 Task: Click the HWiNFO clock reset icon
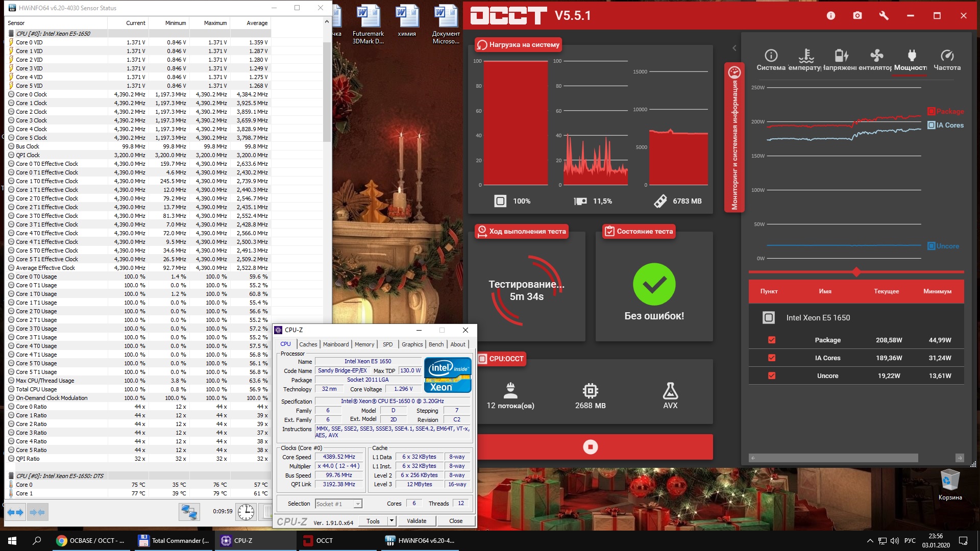[246, 512]
